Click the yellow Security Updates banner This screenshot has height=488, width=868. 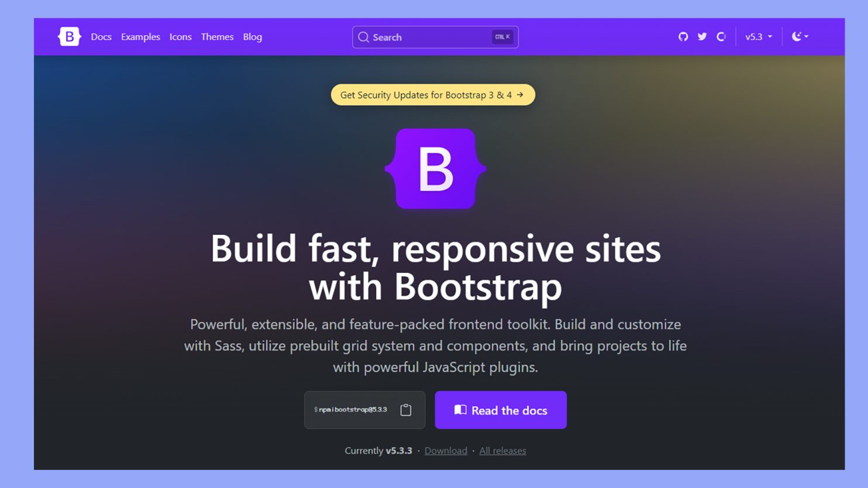pyautogui.click(x=433, y=94)
